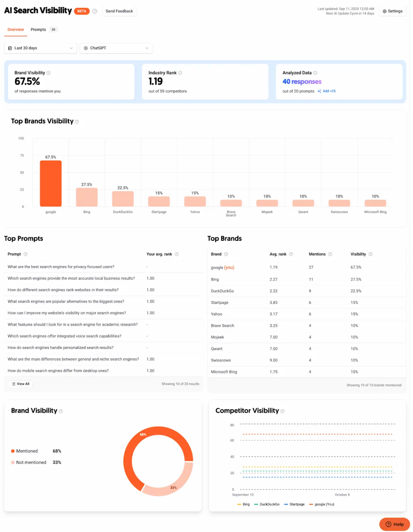Select the Overview tab
This screenshot has height=532, width=413.
click(15, 29)
